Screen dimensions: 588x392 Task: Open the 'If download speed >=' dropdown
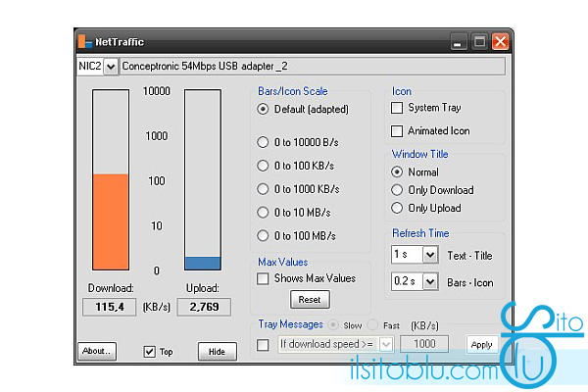386,344
